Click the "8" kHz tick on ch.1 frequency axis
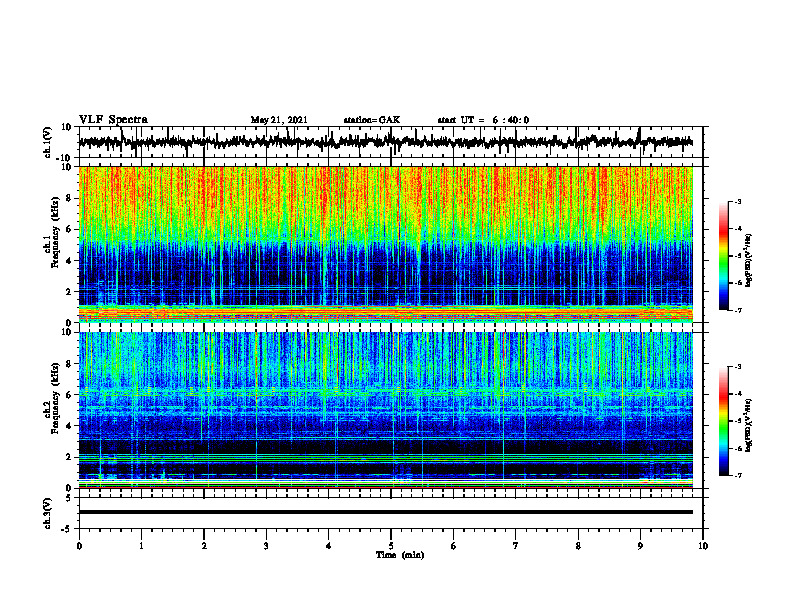This screenshot has width=792, height=612. click(69, 198)
